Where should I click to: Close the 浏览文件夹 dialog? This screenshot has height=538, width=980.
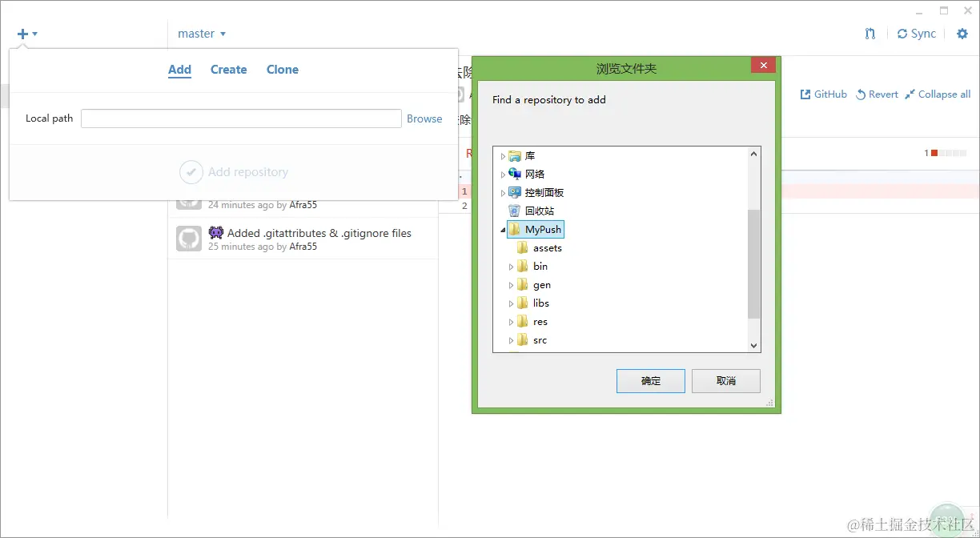click(763, 66)
